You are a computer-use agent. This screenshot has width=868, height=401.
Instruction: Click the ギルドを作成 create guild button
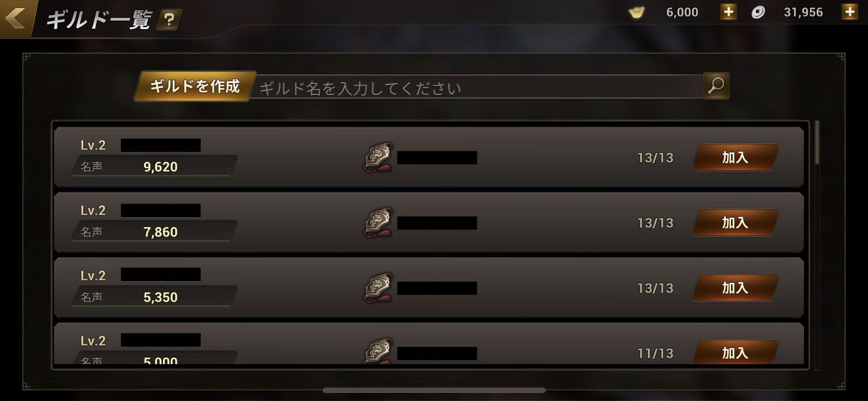point(195,87)
